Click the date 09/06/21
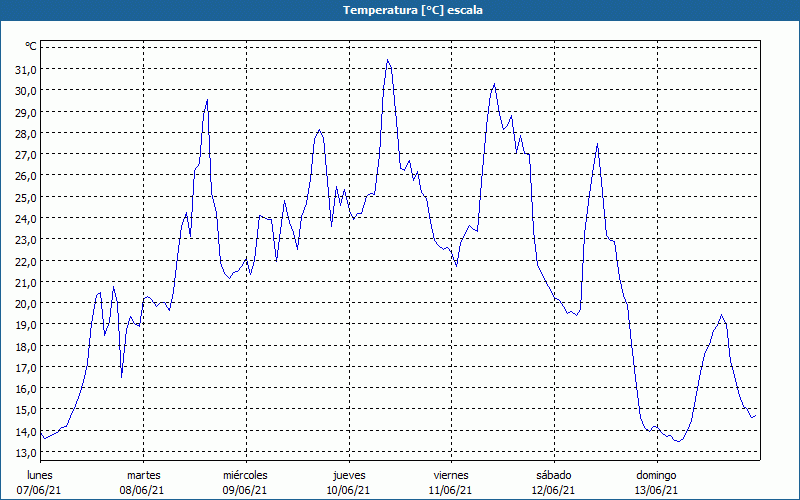 [245, 490]
